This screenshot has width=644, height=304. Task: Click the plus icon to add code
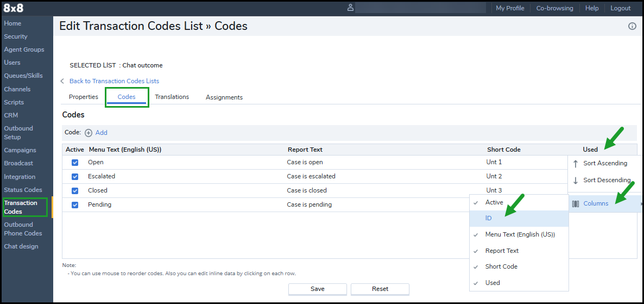(89, 133)
